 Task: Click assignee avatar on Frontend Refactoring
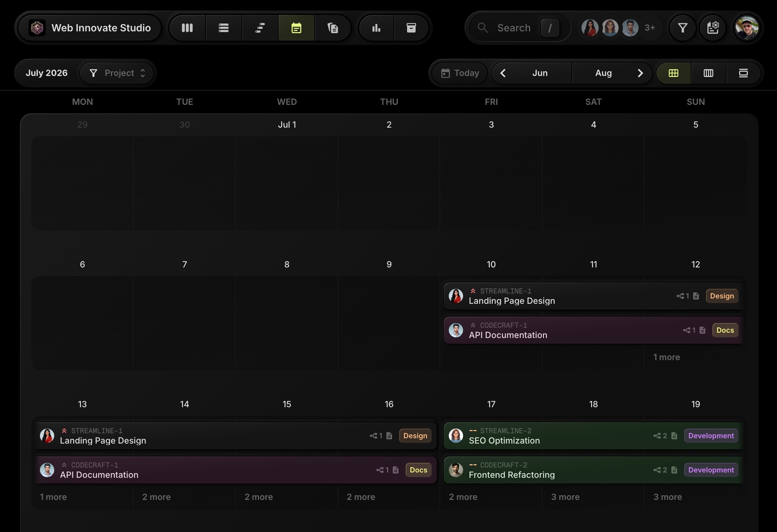click(x=456, y=470)
